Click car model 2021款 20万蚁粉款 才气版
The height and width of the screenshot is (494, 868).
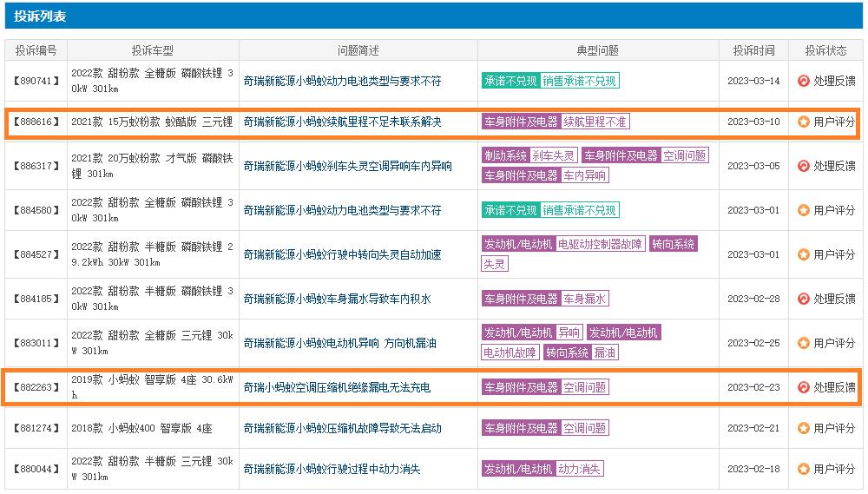click(x=152, y=166)
